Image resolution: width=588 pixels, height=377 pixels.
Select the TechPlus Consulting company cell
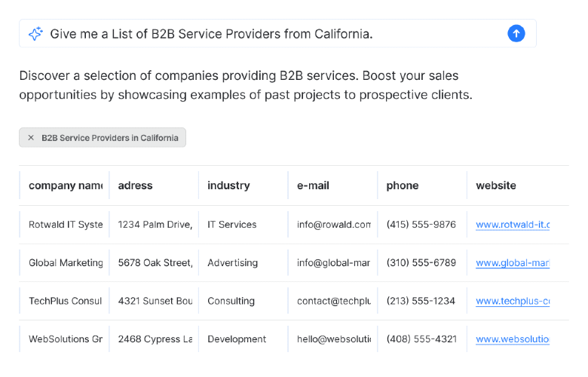pos(66,302)
